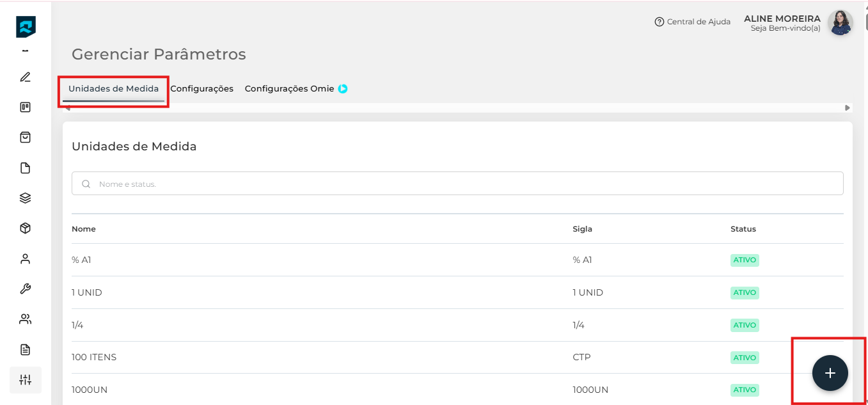Open the Central de Ajuda link
868x405 pixels.
pos(692,22)
